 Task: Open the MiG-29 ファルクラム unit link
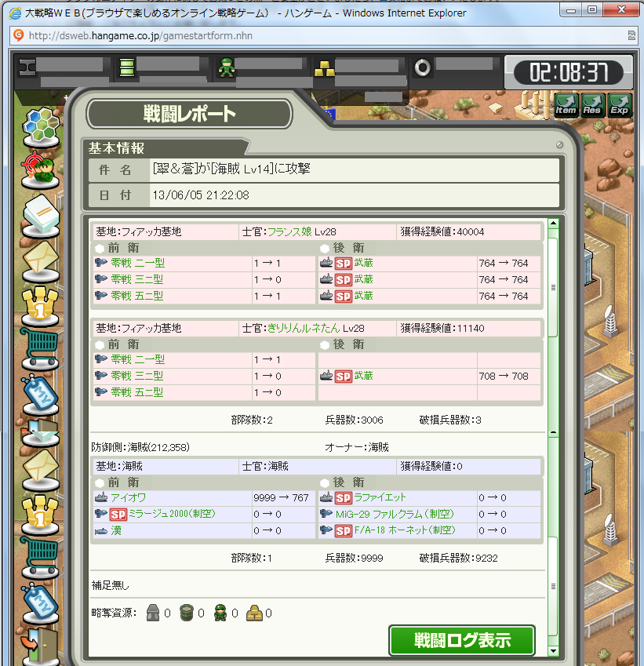(x=395, y=515)
